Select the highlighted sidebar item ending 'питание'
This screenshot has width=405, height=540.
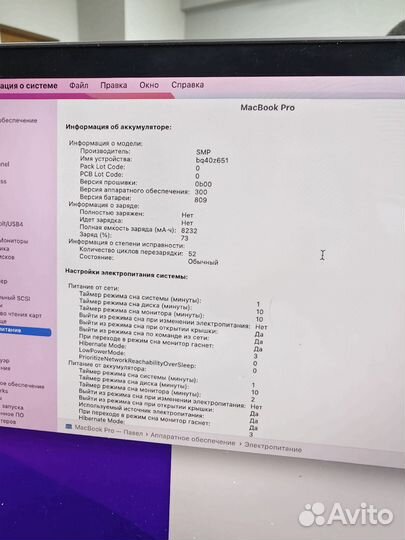25,331
